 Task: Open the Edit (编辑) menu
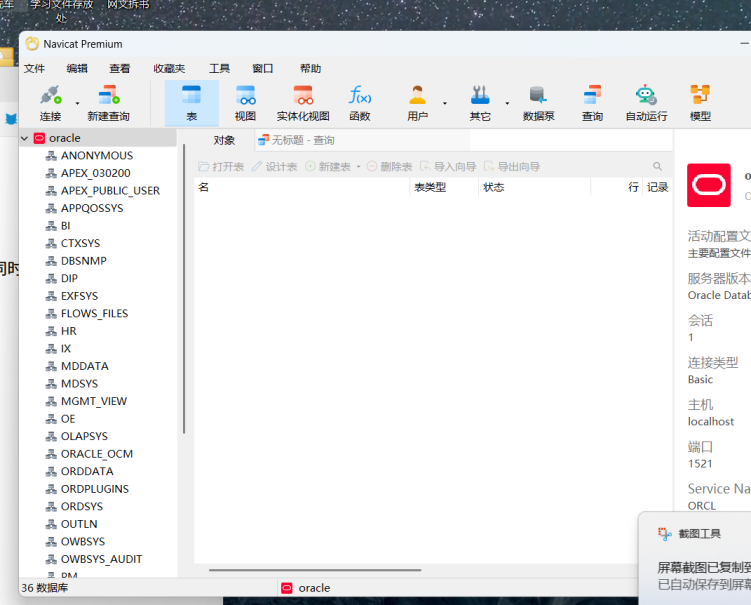77,68
